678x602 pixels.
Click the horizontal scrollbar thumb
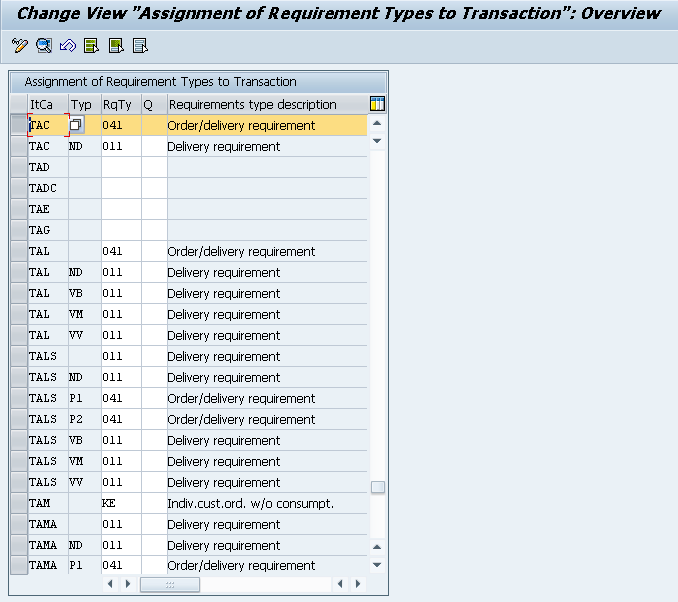[x=170, y=584]
